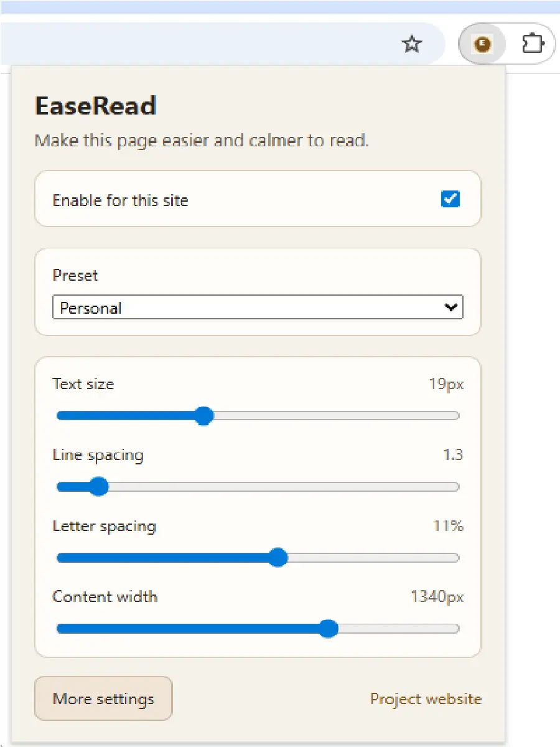
Task: Open the pinned EaseRead extension icon
Action: click(x=482, y=44)
